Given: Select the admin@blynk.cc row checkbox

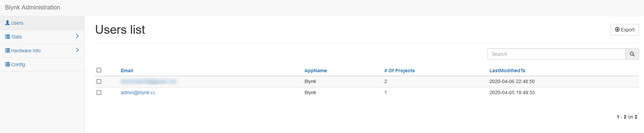Looking at the screenshot, I should tap(99, 92).
